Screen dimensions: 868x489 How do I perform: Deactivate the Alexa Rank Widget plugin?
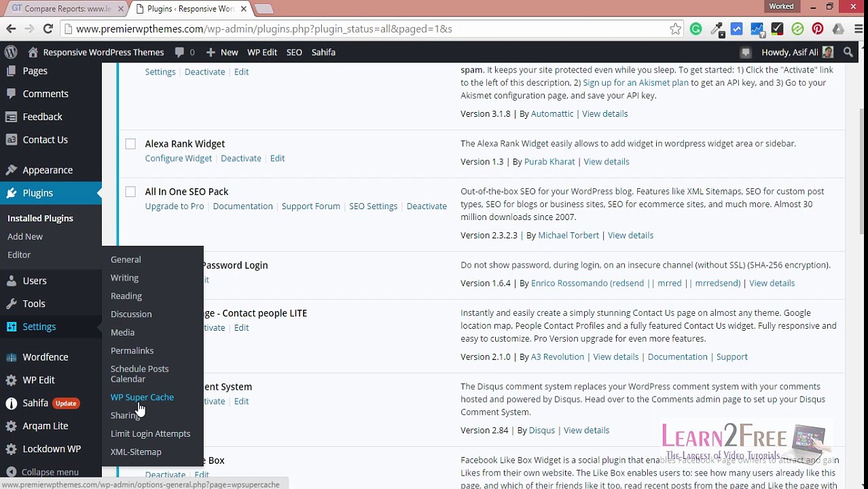pyautogui.click(x=241, y=158)
